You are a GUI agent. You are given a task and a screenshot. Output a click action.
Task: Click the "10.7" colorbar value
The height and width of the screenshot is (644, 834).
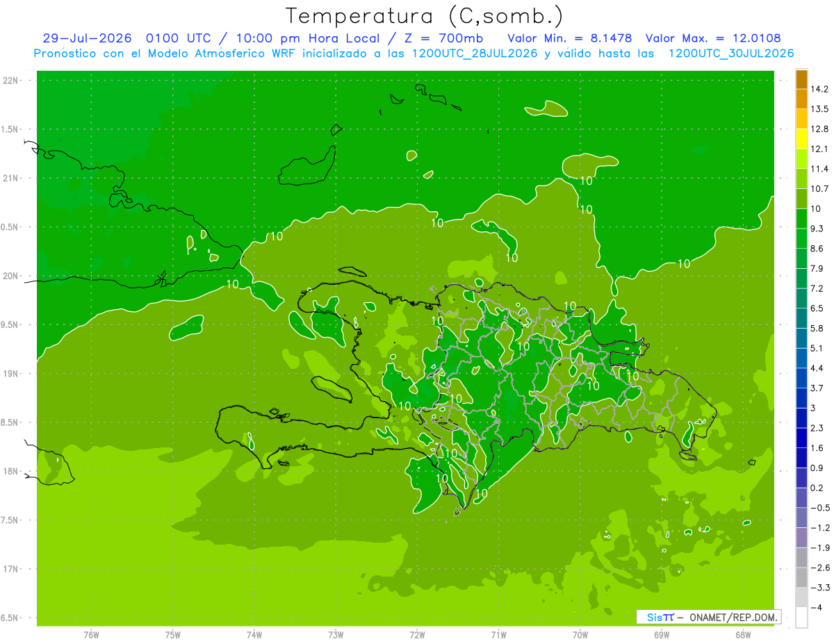(x=820, y=189)
